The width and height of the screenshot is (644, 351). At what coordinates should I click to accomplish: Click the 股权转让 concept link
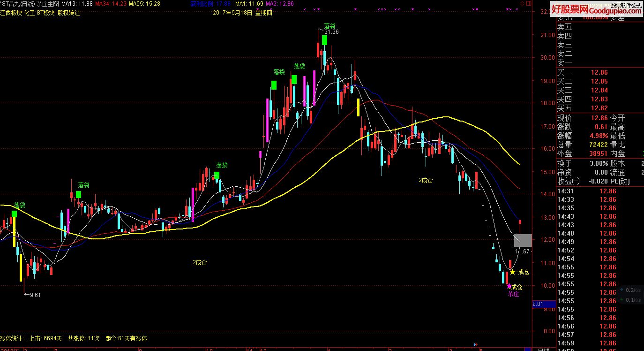click(69, 13)
